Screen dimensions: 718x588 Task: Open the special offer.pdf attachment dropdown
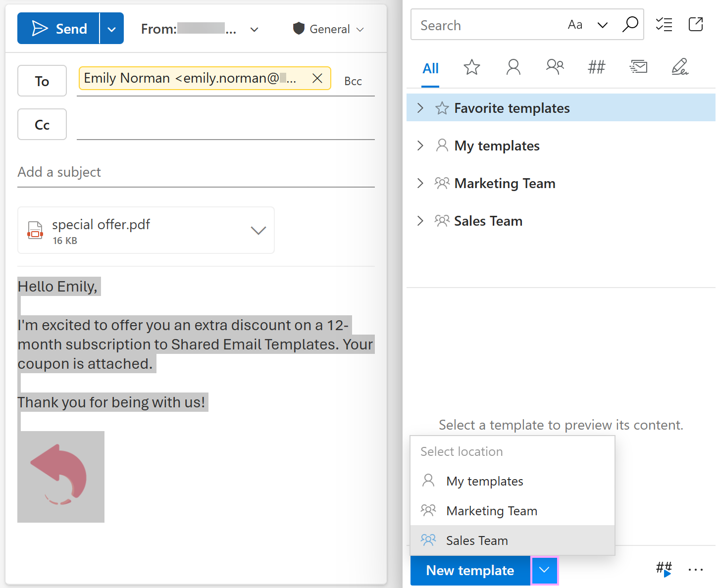click(258, 230)
